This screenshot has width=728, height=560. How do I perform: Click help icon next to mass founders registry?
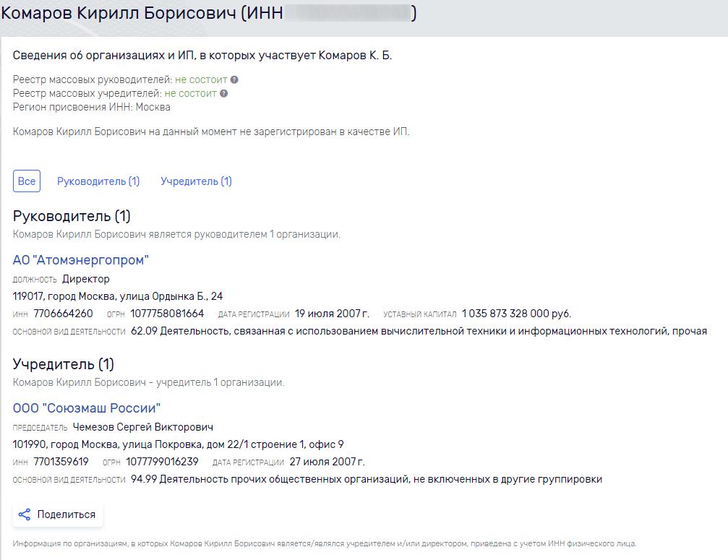(224, 94)
